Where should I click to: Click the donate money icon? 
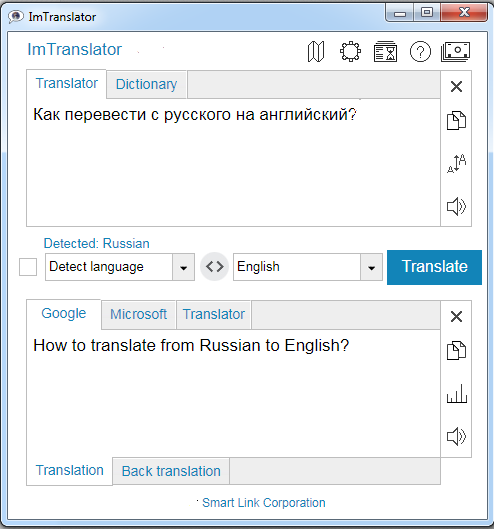point(456,52)
